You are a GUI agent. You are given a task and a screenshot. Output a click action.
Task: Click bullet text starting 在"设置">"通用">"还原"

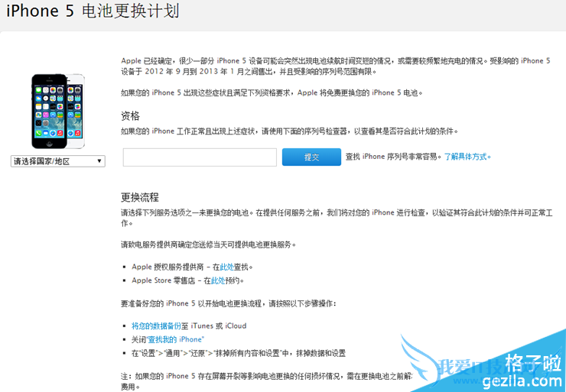point(239,354)
